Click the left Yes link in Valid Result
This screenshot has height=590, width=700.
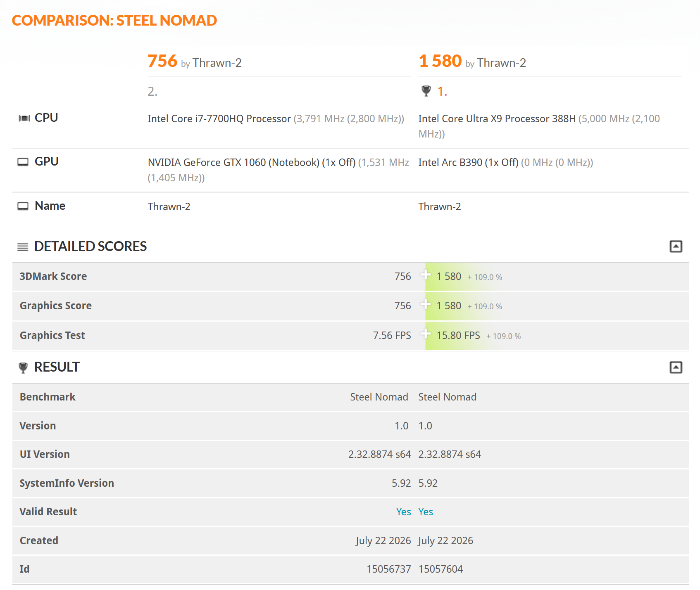[x=403, y=512]
